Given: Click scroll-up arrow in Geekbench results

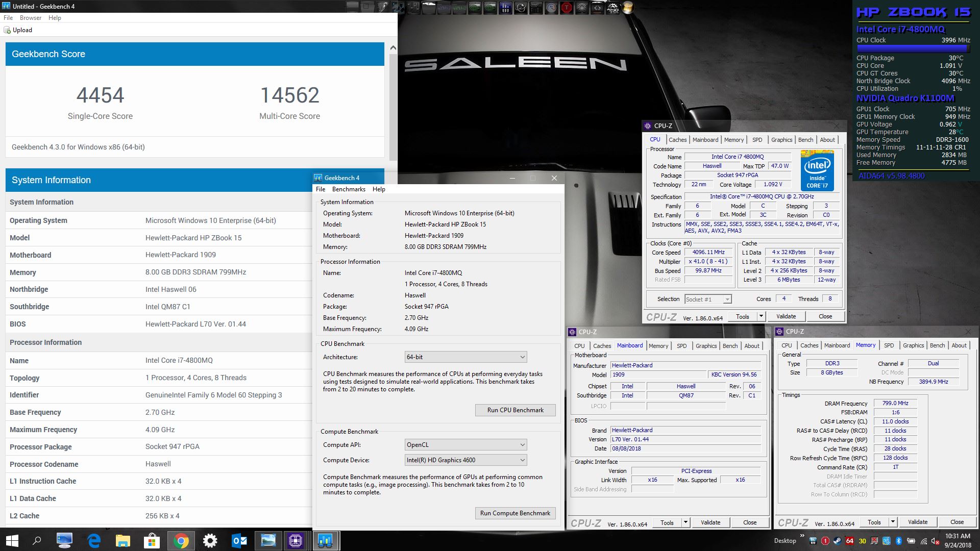Looking at the screenshot, I should (393, 47).
